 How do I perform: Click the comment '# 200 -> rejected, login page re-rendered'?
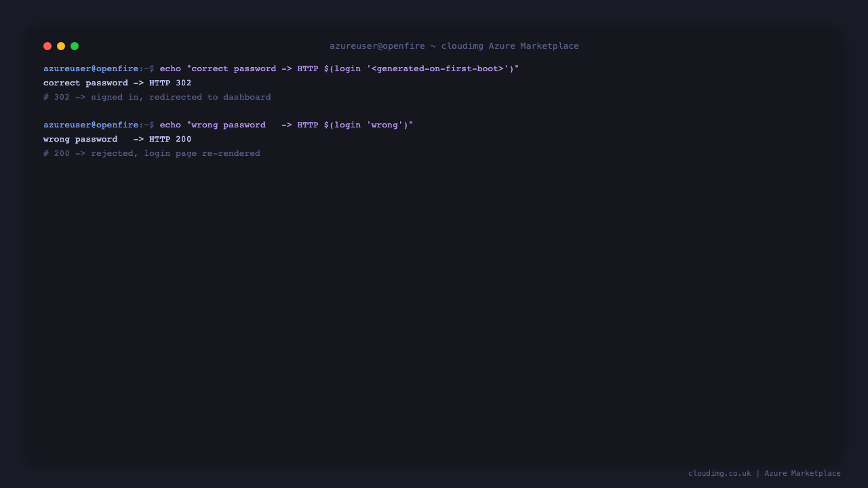(x=152, y=154)
